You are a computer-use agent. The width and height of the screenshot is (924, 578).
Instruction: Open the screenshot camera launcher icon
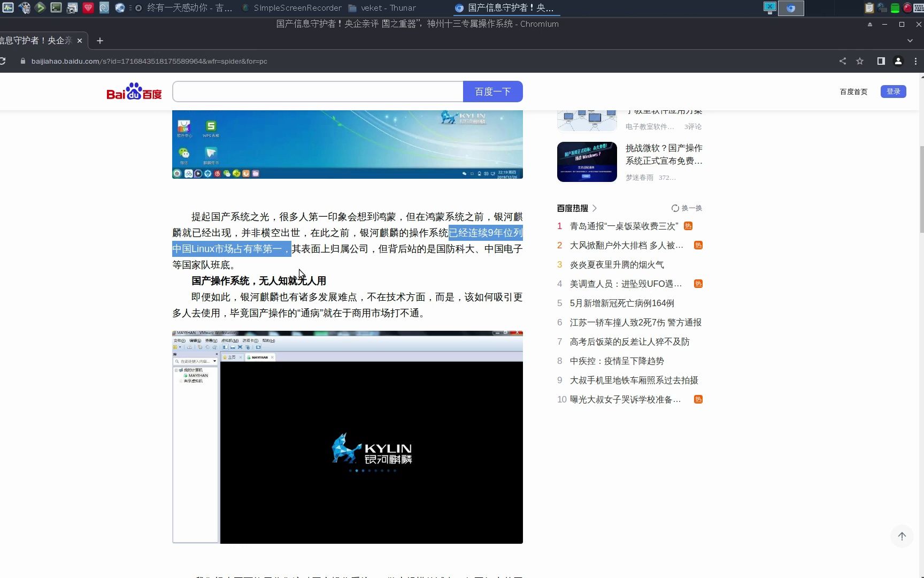pyautogui.click(x=72, y=7)
